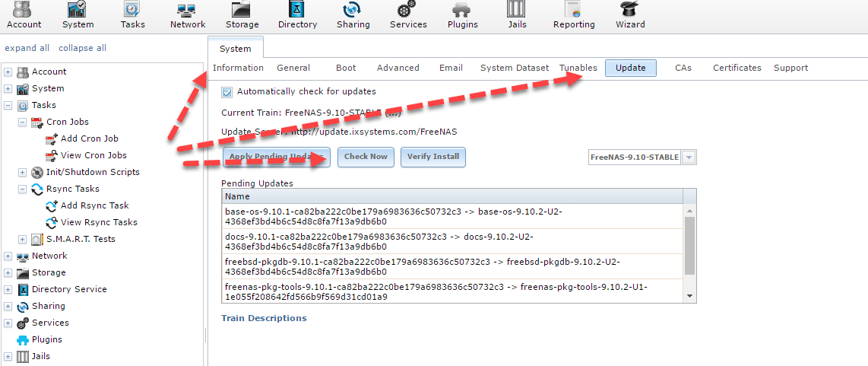868x366 pixels.
Task: Switch to the Certificates tab
Action: click(x=737, y=68)
